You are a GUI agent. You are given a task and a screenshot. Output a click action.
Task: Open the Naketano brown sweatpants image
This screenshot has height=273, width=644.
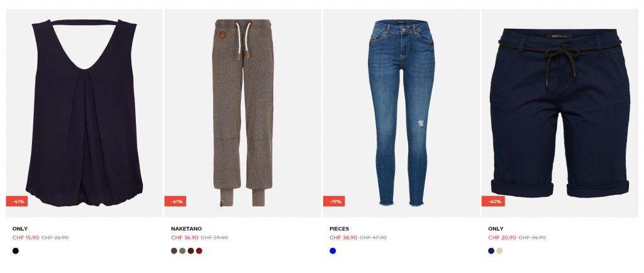243,113
